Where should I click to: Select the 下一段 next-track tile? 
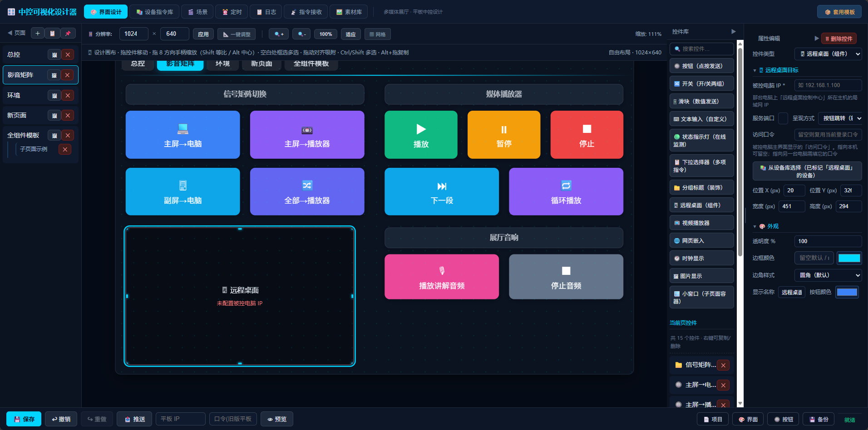tap(442, 191)
